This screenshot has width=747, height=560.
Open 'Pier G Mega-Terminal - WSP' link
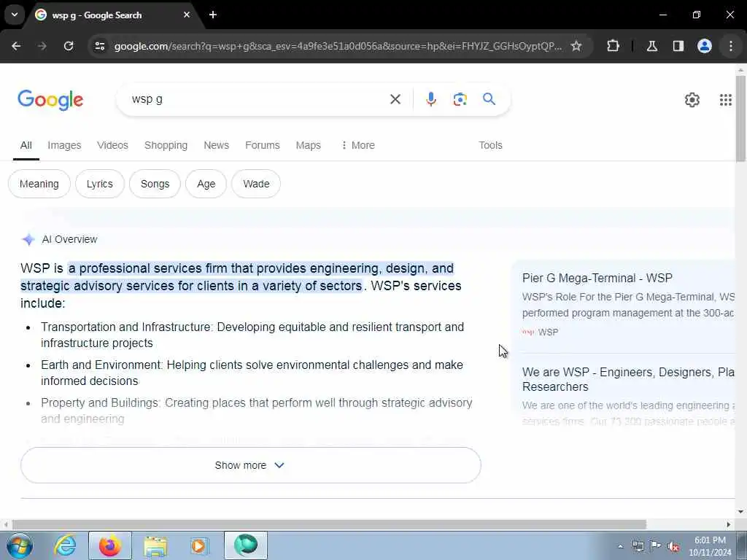(x=597, y=278)
